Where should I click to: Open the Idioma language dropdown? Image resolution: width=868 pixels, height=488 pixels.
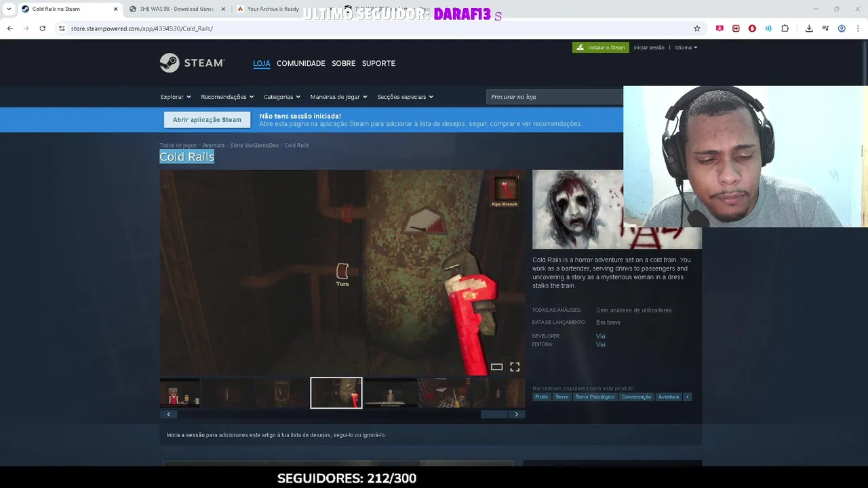(x=686, y=47)
